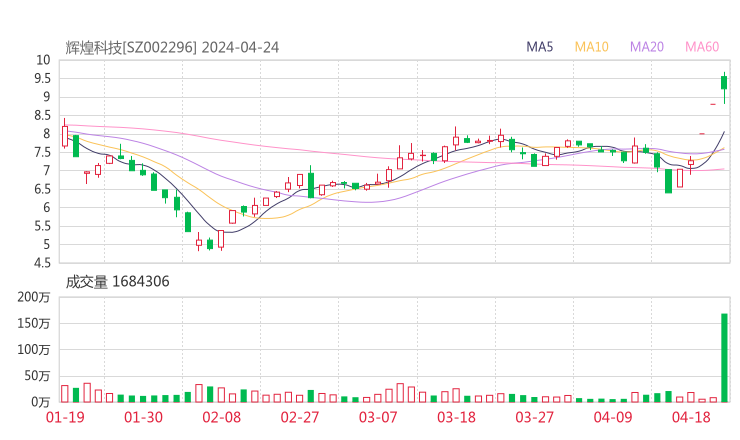
Task: Click the MA60 legend label
Action: tap(702, 47)
